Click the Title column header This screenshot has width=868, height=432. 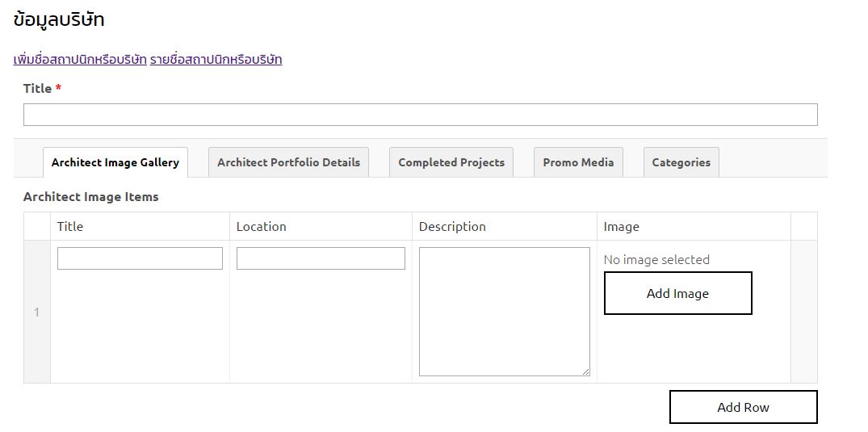point(70,227)
